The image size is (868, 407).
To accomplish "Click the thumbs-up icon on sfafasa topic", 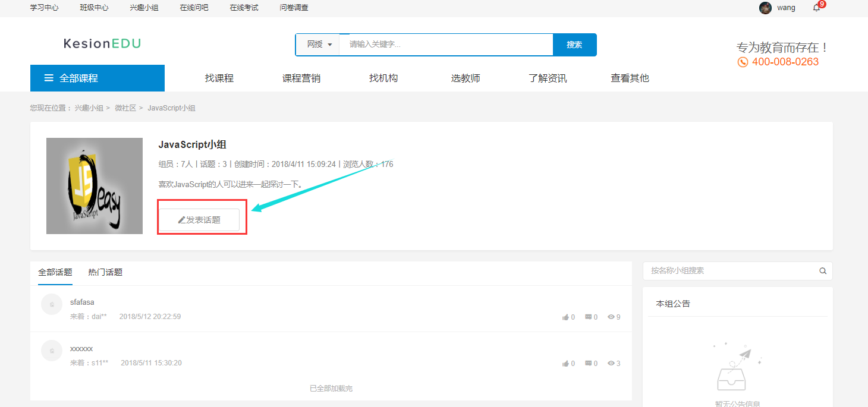I will click(x=566, y=317).
